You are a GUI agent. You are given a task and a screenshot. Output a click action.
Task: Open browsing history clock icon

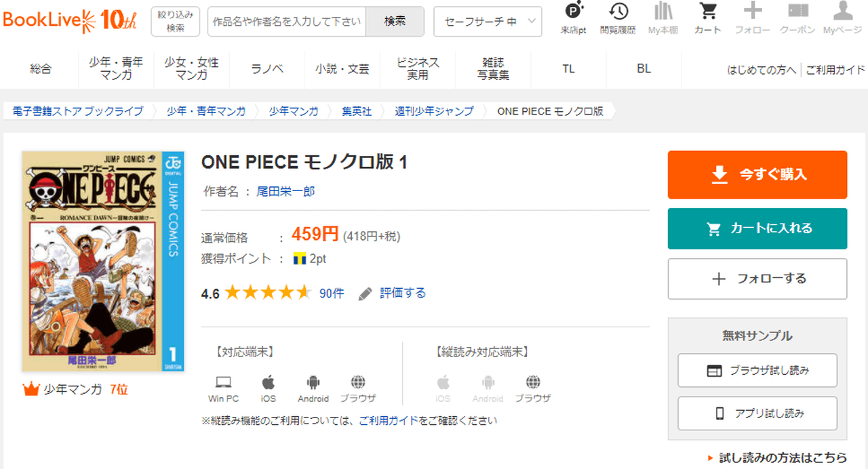(618, 12)
